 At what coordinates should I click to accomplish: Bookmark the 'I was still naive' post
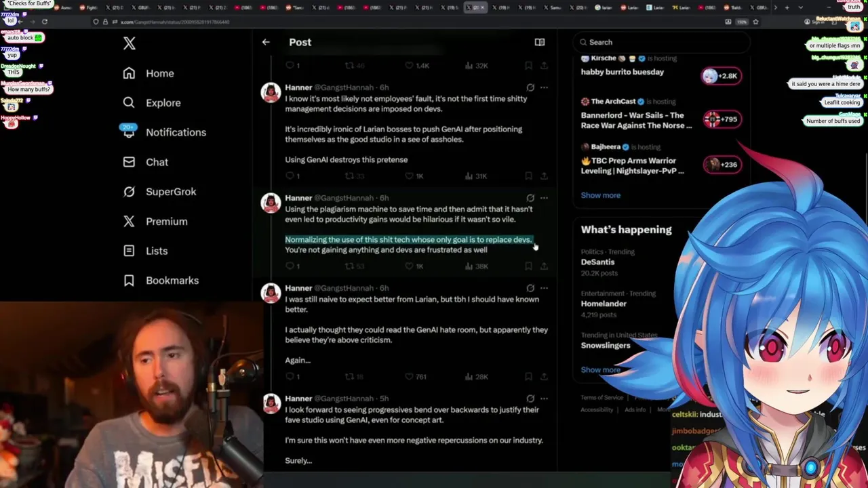(528, 377)
